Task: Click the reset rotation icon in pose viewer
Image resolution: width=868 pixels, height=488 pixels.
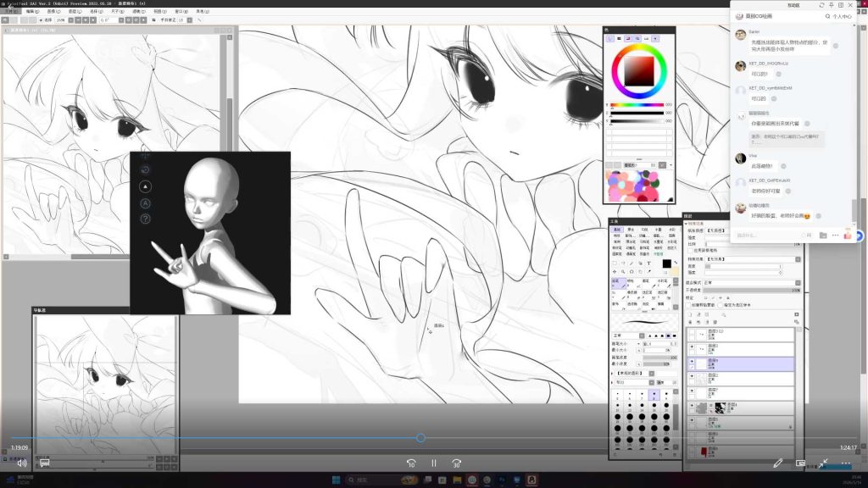Action: (145, 169)
